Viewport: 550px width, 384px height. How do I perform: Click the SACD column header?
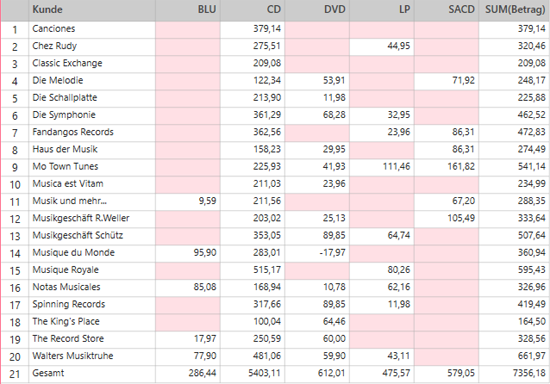pyautogui.click(x=446, y=10)
